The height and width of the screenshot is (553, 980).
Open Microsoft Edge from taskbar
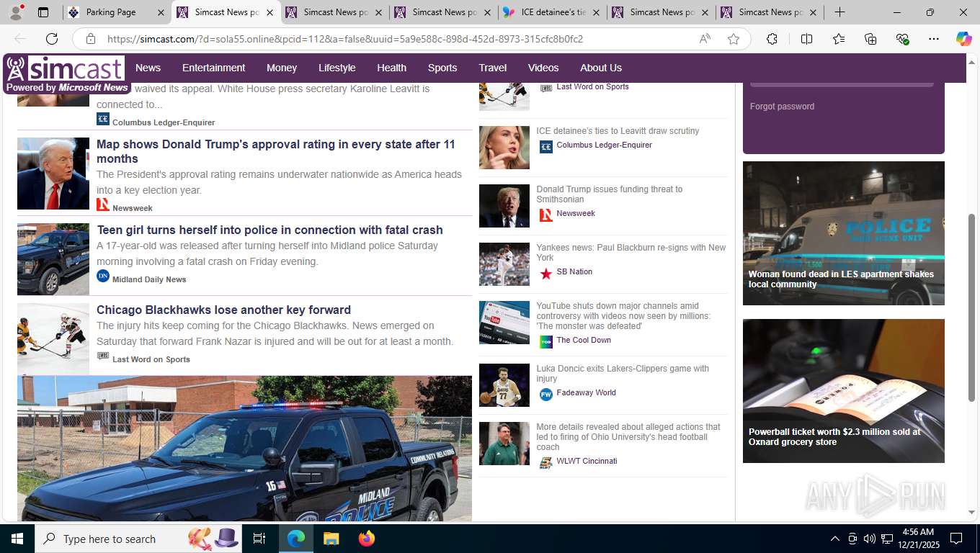[x=296, y=539]
